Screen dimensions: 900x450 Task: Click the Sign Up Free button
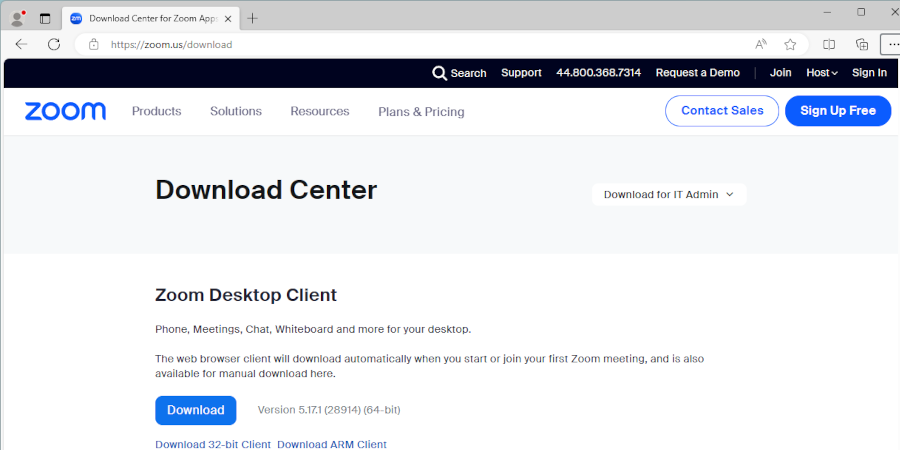pyautogui.click(x=837, y=111)
